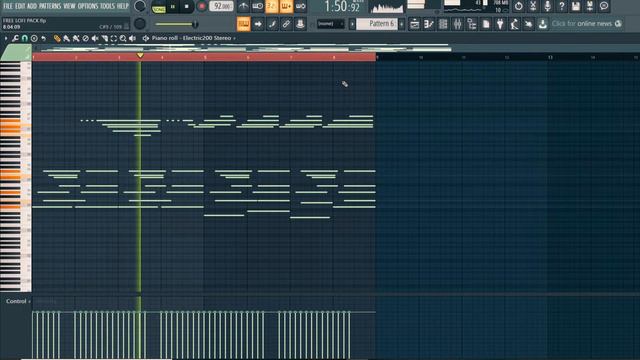Open the PATTERNS menu

click(x=50, y=6)
